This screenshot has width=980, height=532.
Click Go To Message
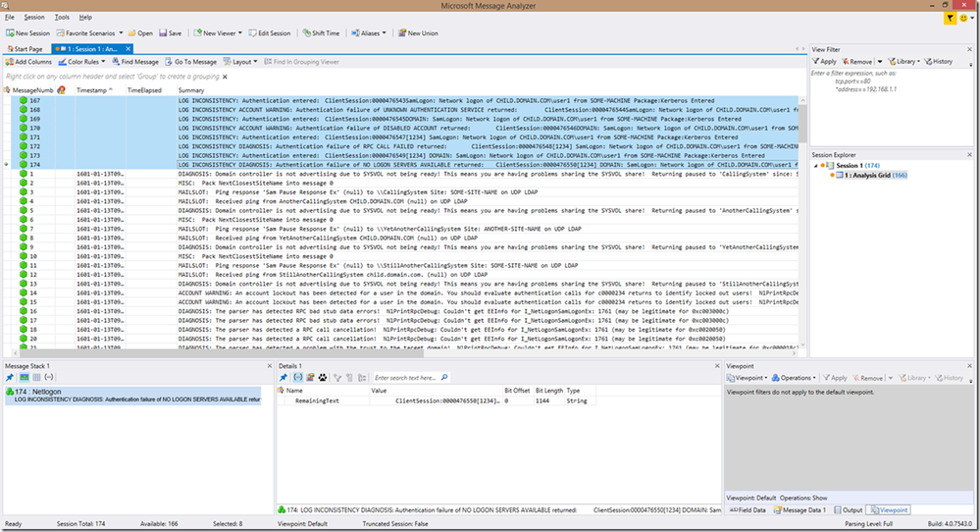(x=190, y=62)
